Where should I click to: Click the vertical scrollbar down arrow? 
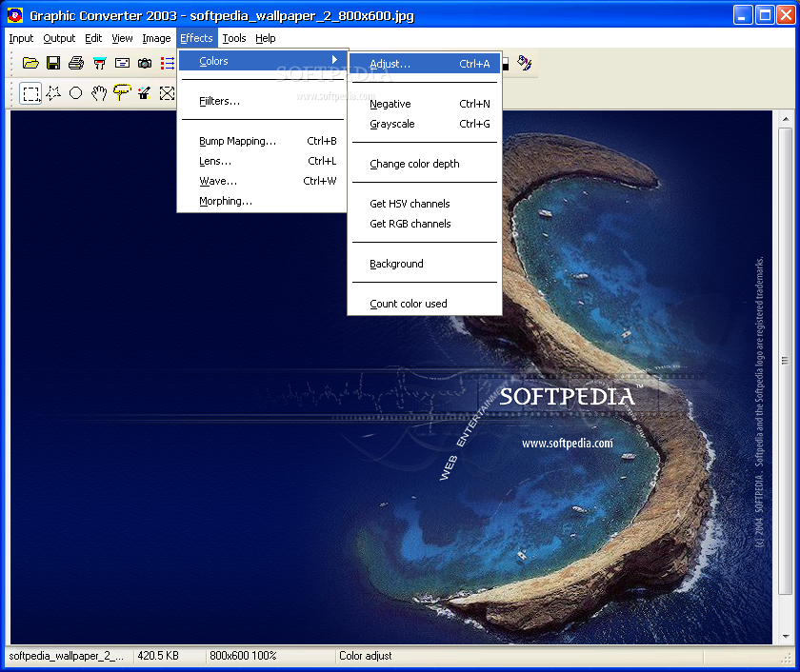coord(786,637)
